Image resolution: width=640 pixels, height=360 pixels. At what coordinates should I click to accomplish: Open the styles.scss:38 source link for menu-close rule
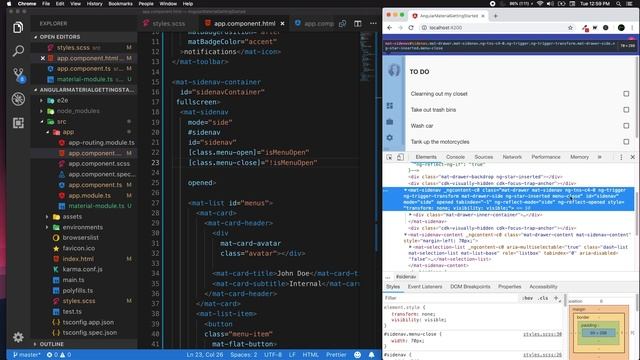(542, 334)
